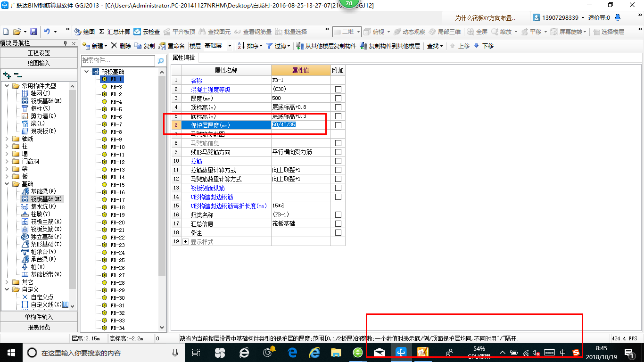
Task: Toggle the 备注 附加 checkbox
Action: [338, 233]
